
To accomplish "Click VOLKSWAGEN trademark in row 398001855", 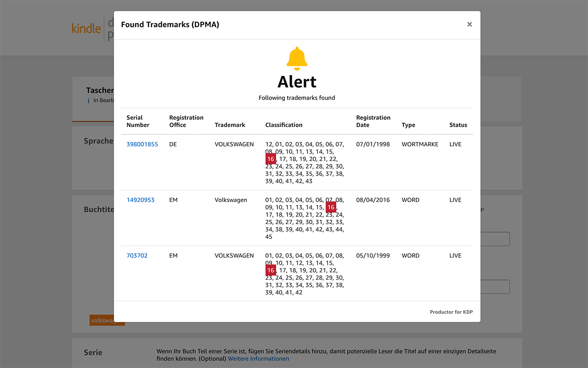I will [x=234, y=144].
